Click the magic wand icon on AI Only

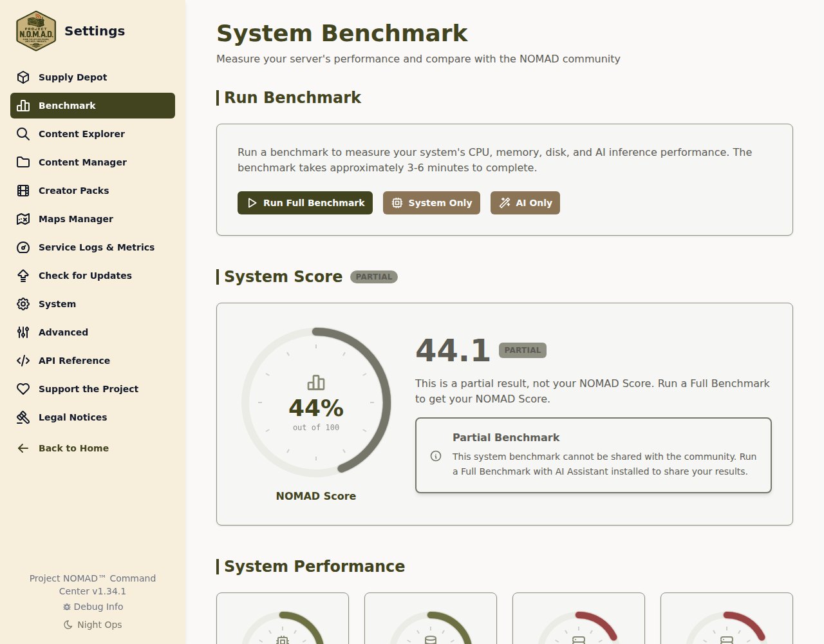pyautogui.click(x=505, y=203)
